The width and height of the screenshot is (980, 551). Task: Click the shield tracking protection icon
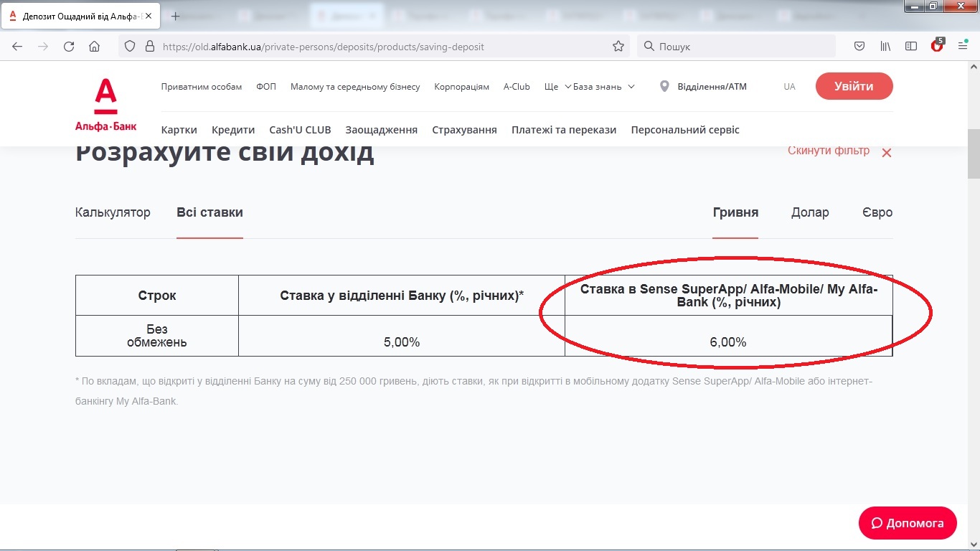130,47
